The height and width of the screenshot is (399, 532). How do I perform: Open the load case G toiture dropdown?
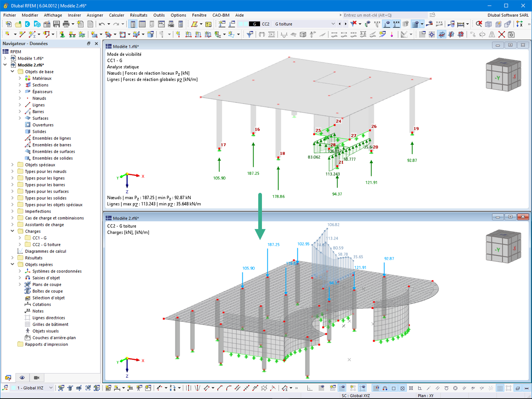333,24
